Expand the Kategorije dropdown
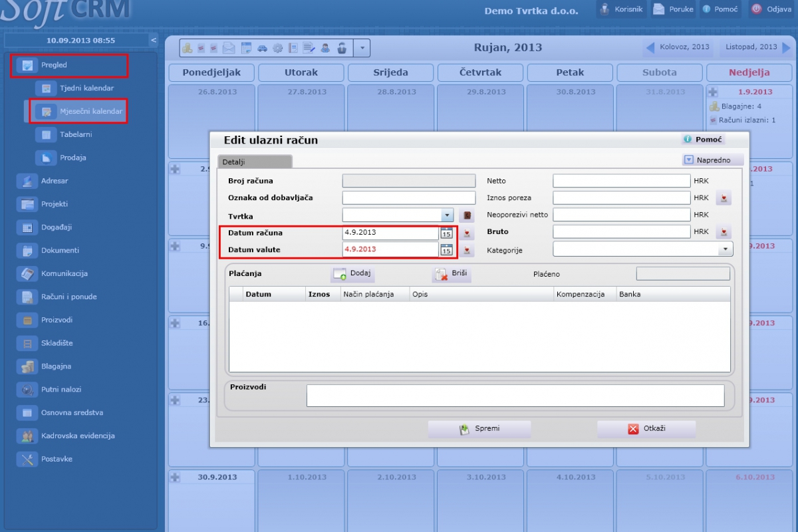798x532 pixels. 726,249
